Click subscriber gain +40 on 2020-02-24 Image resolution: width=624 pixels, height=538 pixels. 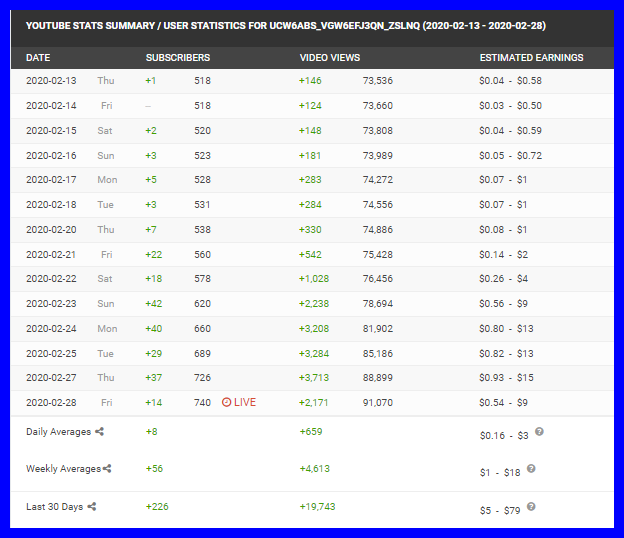coord(154,329)
